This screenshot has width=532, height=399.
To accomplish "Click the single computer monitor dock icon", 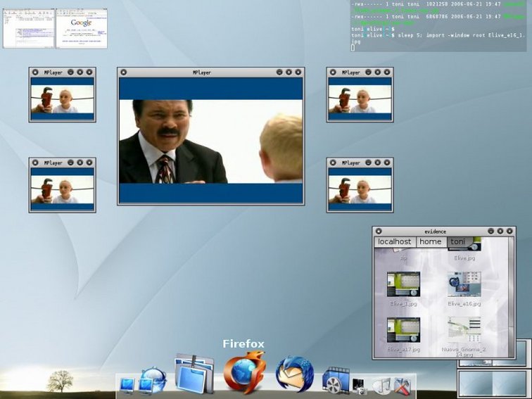I will [127, 386].
